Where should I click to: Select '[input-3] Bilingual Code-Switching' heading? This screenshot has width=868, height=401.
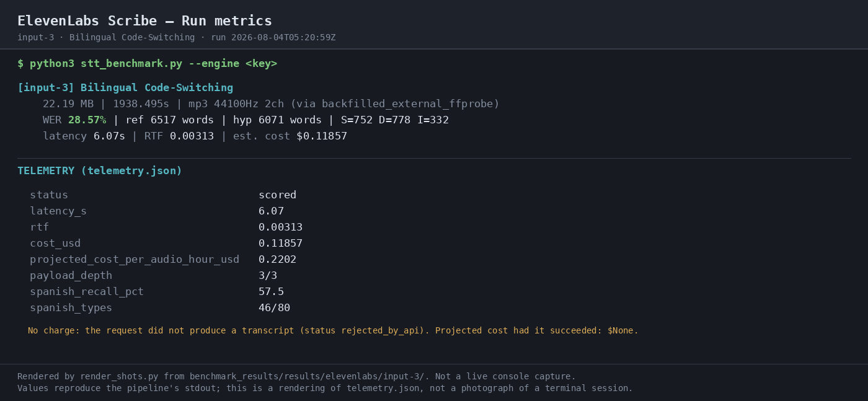[x=125, y=88]
